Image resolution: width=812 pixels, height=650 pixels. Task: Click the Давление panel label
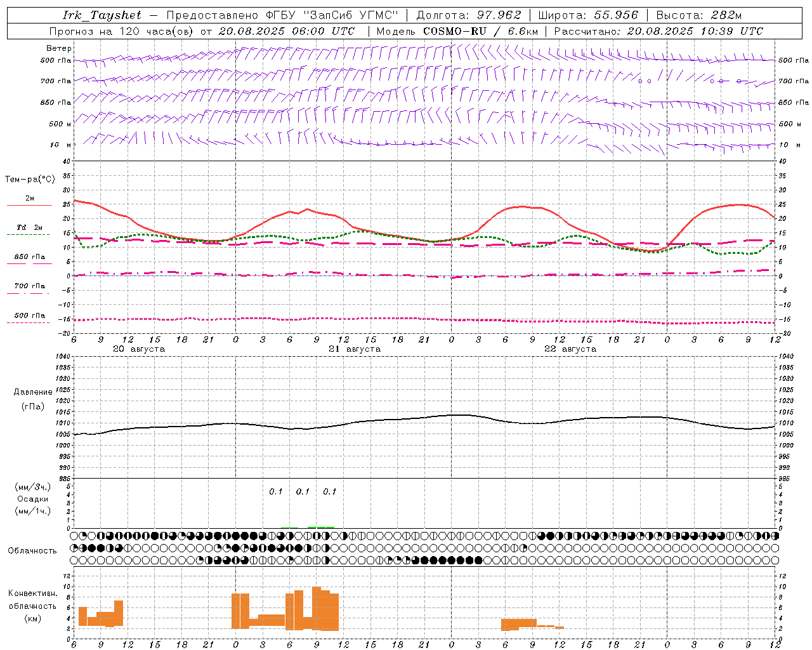(x=33, y=392)
